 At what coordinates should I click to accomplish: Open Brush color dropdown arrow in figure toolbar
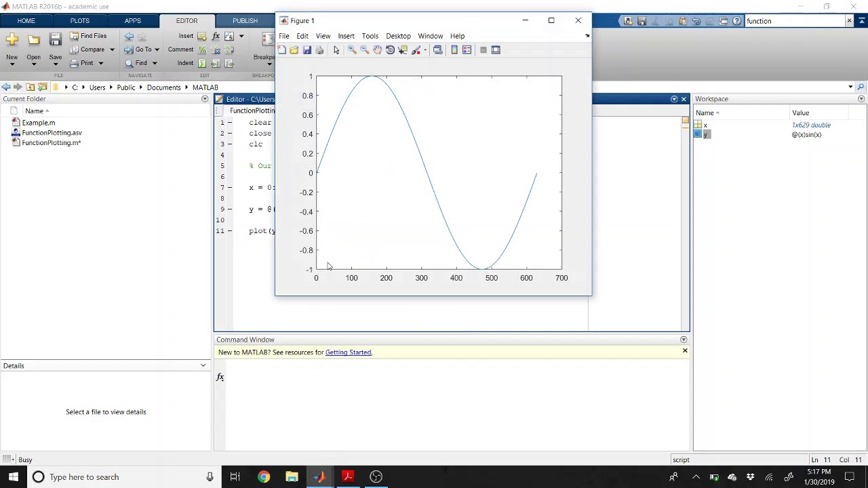tap(425, 50)
